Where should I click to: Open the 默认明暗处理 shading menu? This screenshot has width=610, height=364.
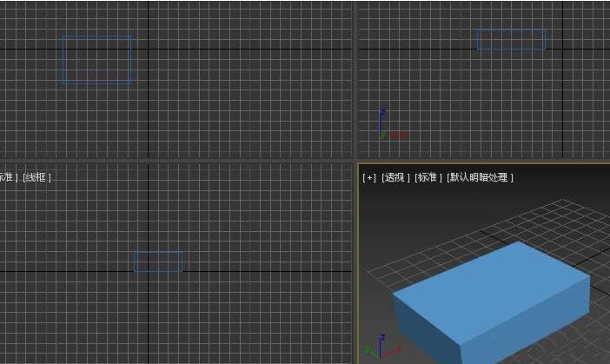click(x=481, y=177)
